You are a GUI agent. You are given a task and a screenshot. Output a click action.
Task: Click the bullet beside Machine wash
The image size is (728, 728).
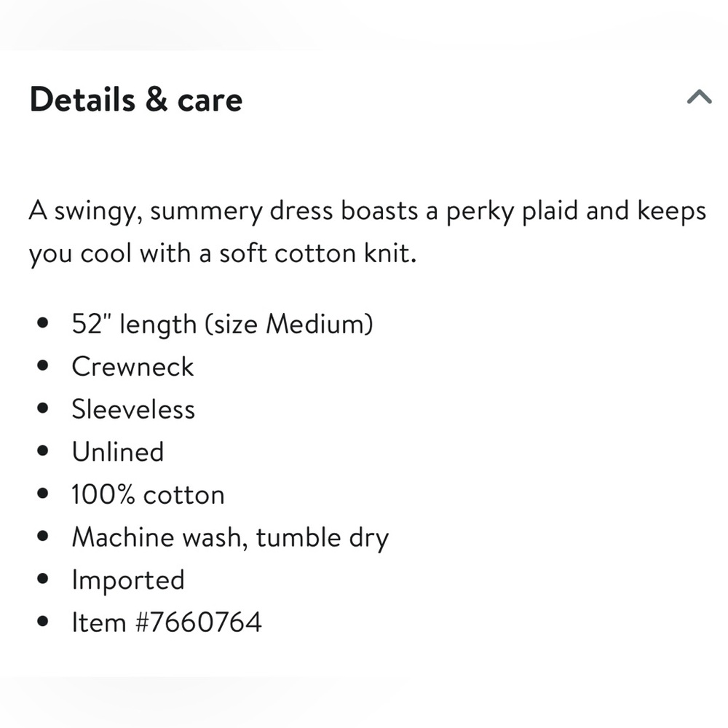[43, 537]
